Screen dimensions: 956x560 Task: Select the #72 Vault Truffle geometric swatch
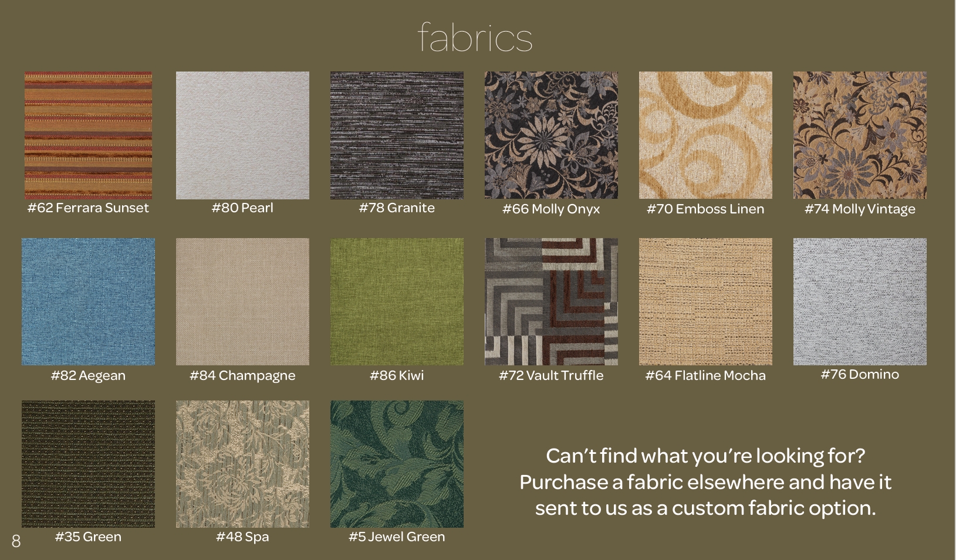coord(551,301)
